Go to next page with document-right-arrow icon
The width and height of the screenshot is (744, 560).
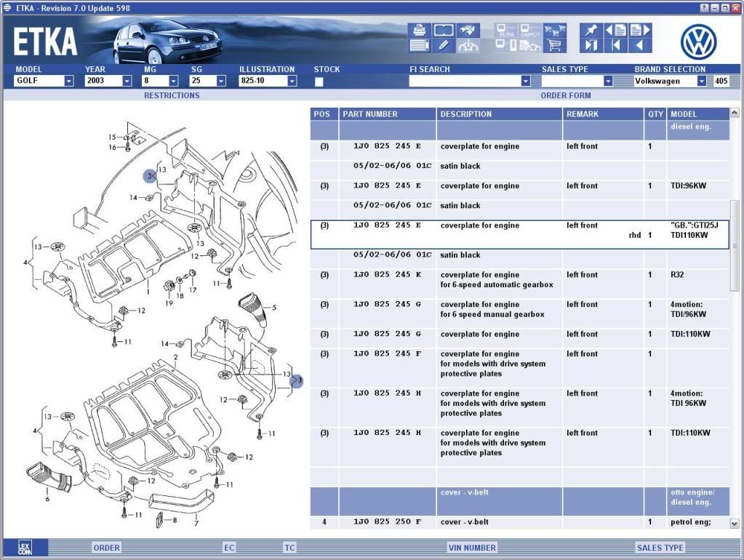pyautogui.click(x=640, y=31)
